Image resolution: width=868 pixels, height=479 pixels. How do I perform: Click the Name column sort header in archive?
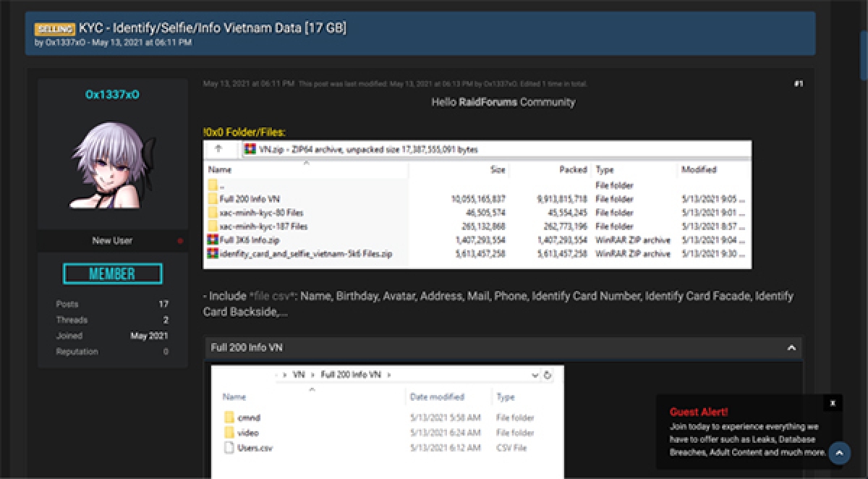pos(220,170)
